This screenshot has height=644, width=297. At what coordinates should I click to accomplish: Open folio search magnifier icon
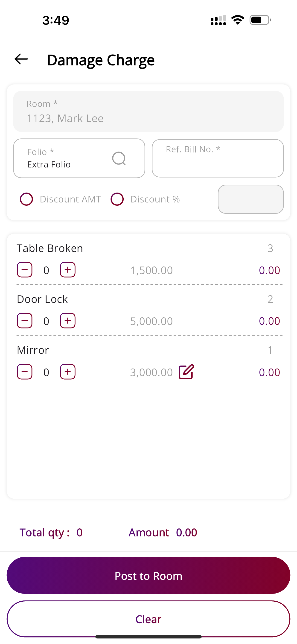119,158
